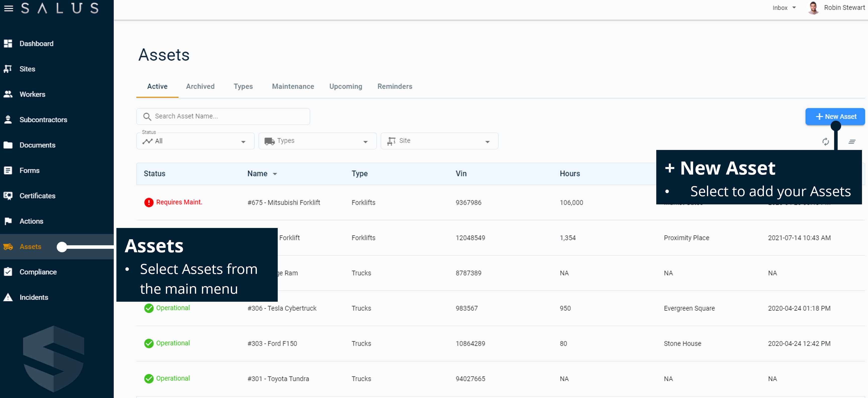The height and width of the screenshot is (398, 868).
Task: Refresh the asset list with the refresh icon
Action: coord(825,142)
